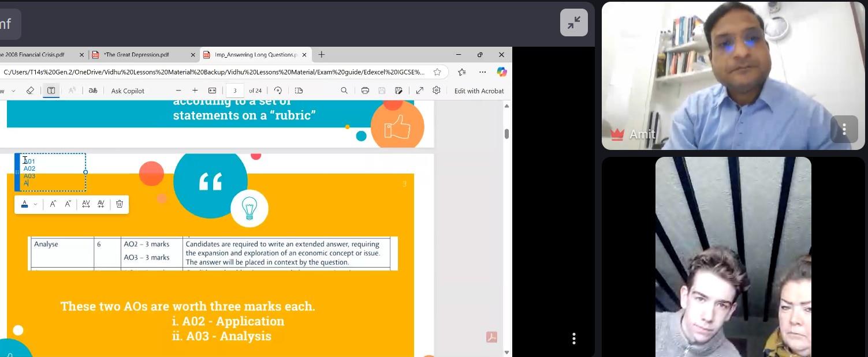Delete the text box with trash icon
868x357 pixels.
120,204
